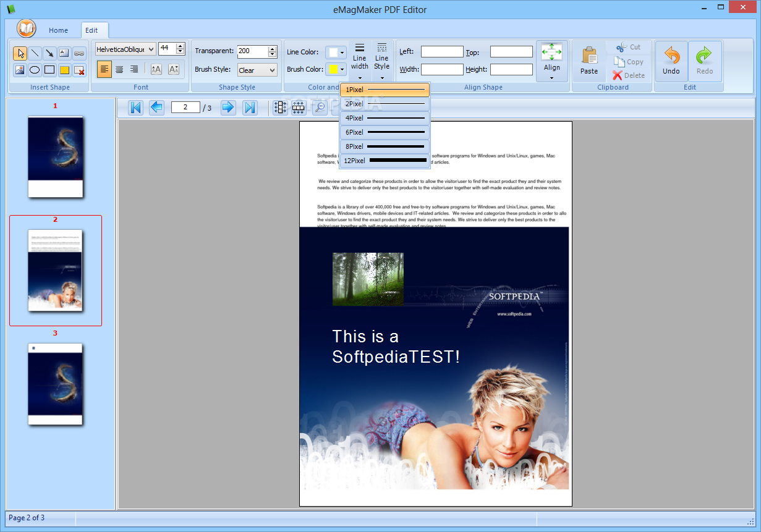Open the Brush Style Clear dropdown

[x=273, y=70]
